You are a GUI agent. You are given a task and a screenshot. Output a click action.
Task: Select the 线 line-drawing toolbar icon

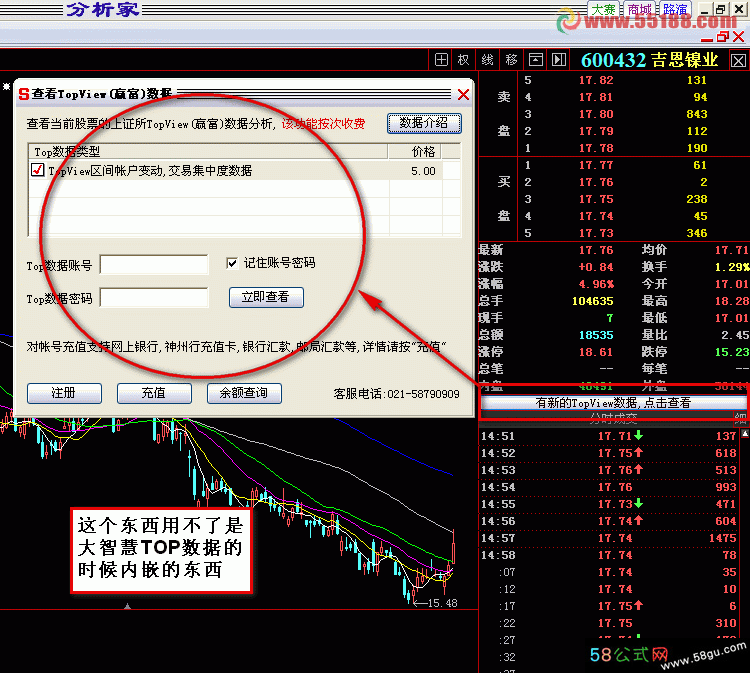coord(487,60)
